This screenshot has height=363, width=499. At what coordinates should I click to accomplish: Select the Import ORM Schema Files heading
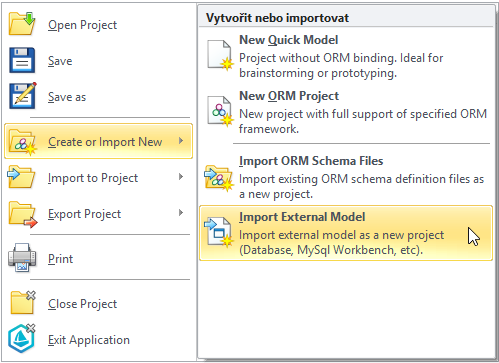click(311, 161)
